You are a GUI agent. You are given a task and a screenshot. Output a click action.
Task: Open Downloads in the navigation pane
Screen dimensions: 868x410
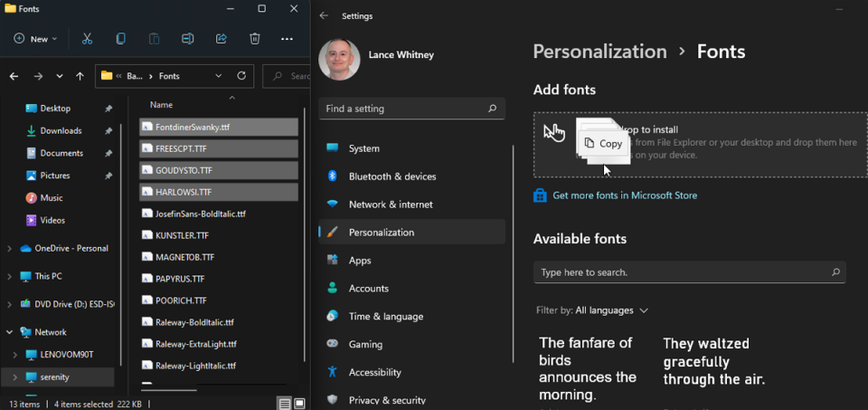(61, 130)
